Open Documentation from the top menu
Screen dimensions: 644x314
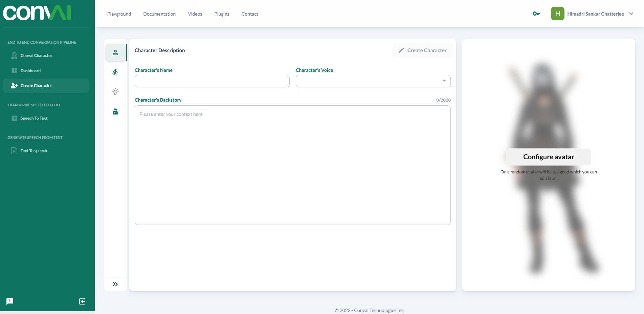tap(159, 14)
